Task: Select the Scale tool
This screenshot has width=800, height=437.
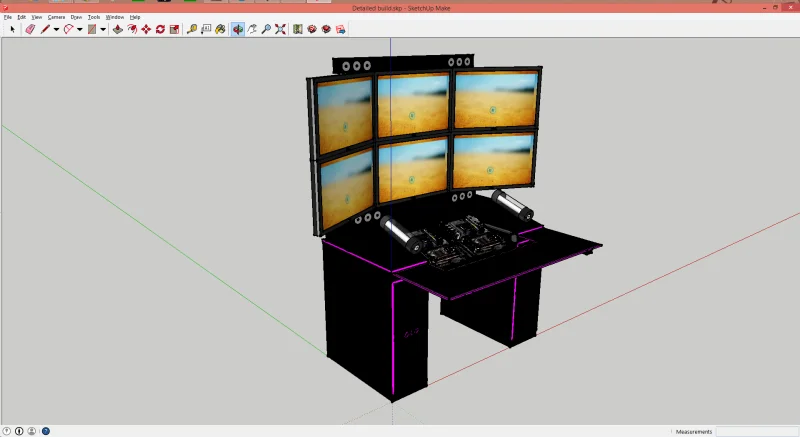Action: (174, 30)
